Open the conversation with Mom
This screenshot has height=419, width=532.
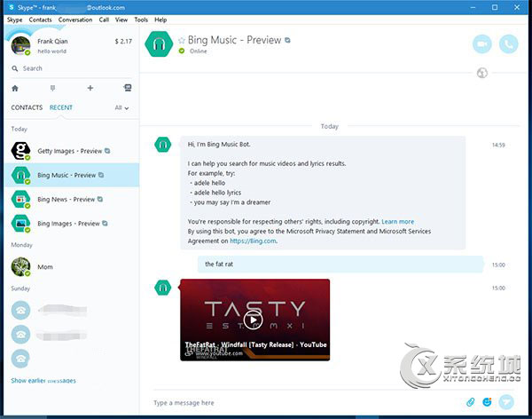pyautogui.click(x=72, y=267)
